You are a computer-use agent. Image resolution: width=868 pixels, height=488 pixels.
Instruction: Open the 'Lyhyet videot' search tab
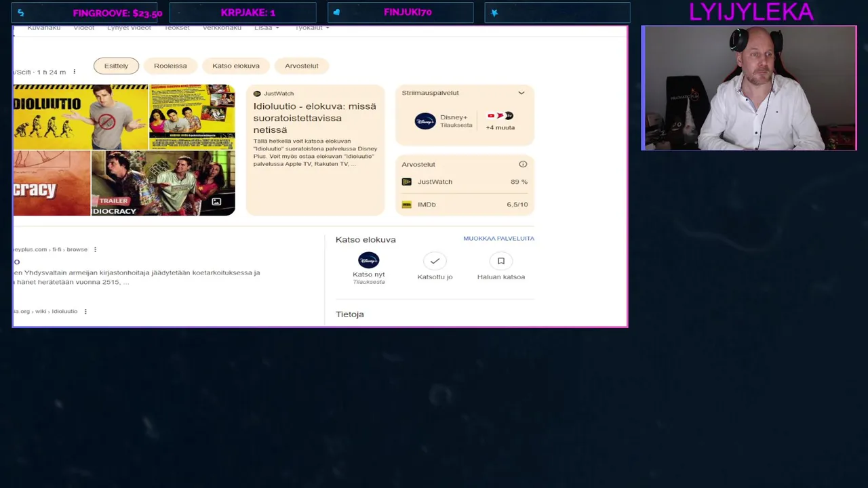(129, 28)
